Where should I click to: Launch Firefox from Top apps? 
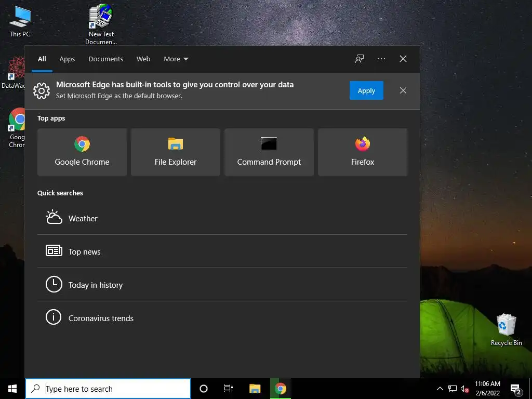(x=362, y=152)
